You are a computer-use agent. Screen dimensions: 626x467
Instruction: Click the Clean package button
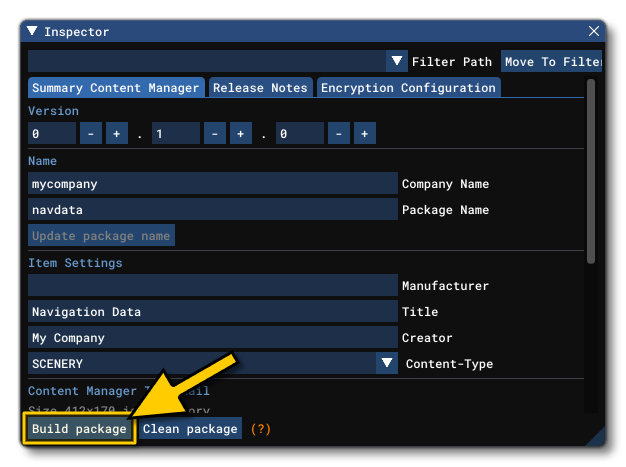pos(190,429)
